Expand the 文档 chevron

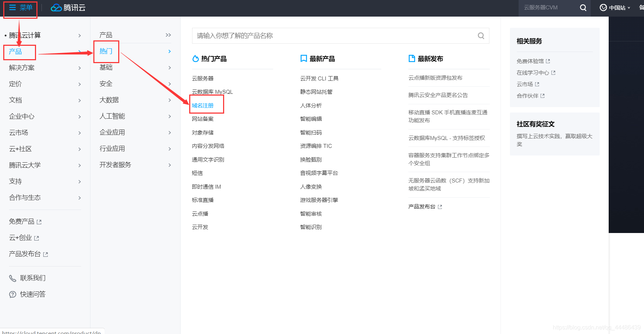coord(80,101)
